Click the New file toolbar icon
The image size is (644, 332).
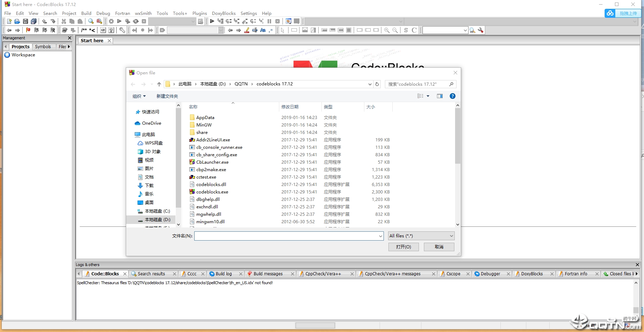click(9, 21)
